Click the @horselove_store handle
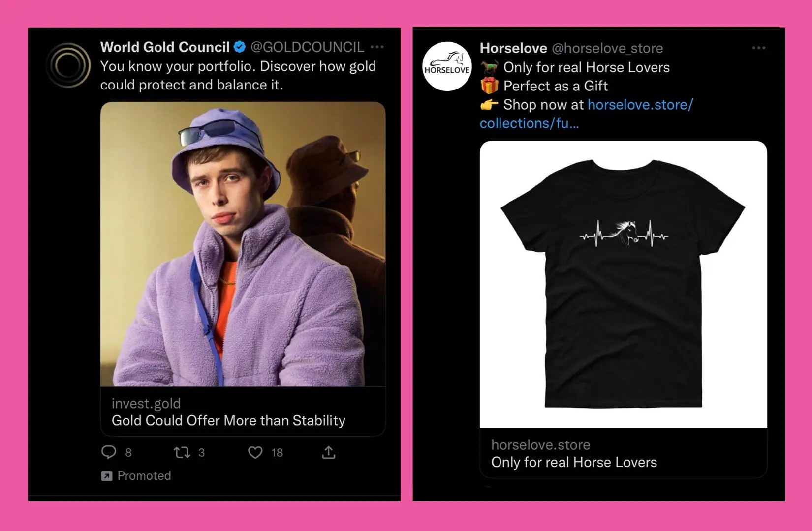The image size is (812, 531). (x=607, y=48)
